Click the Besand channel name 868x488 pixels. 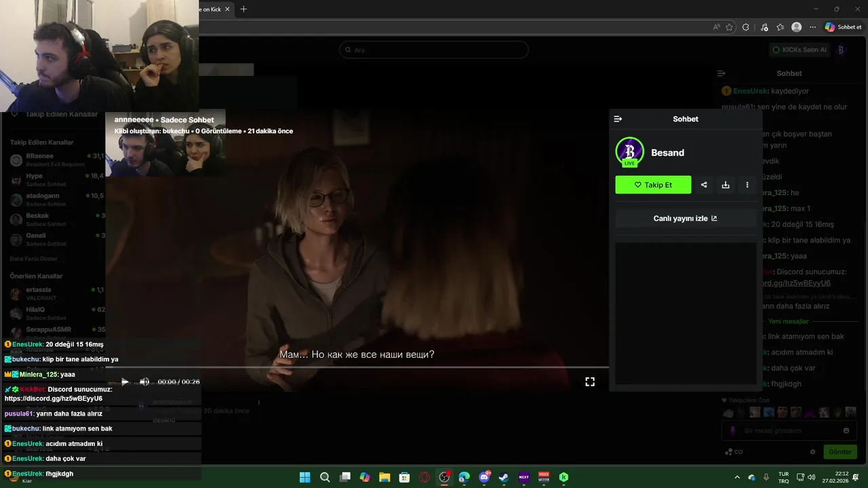pos(667,152)
